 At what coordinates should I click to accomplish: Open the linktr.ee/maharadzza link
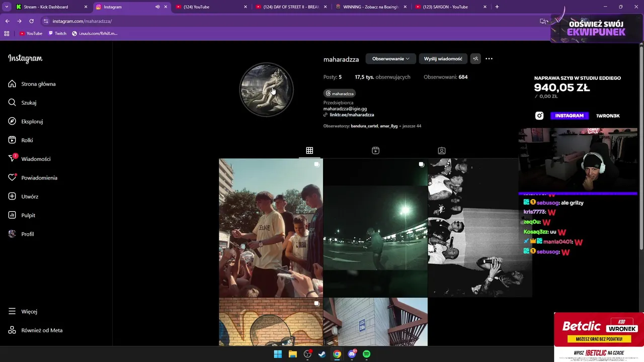point(352,115)
